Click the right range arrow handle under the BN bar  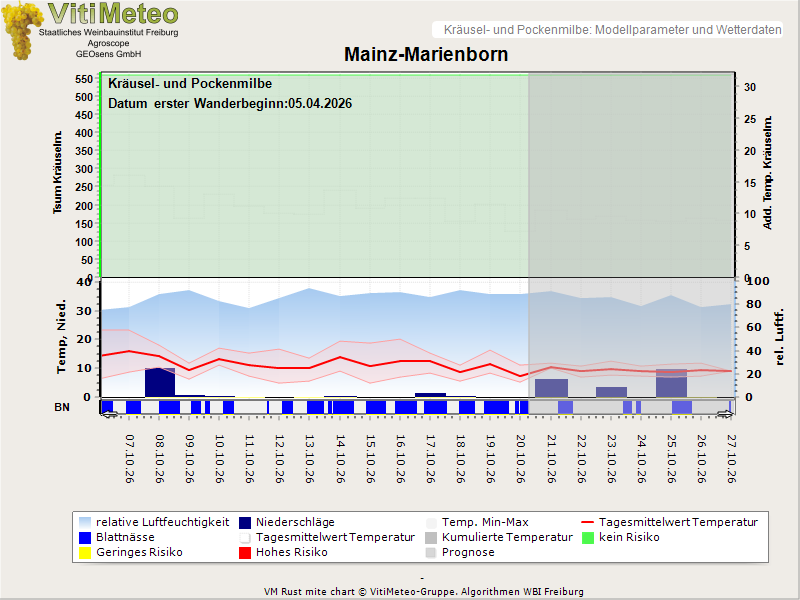(x=725, y=414)
